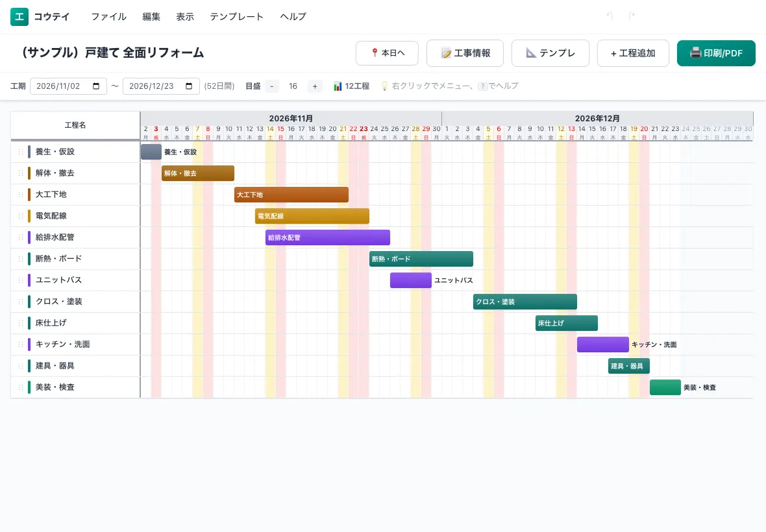This screenshot has width=766, height=532.
Task: Grab the drag handle of ユニットバス row
Action: 21,280
